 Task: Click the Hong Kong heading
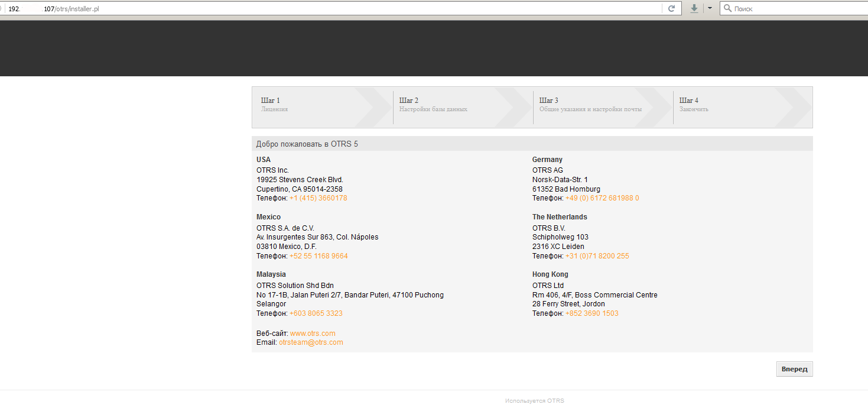click(x=550, y=274)
